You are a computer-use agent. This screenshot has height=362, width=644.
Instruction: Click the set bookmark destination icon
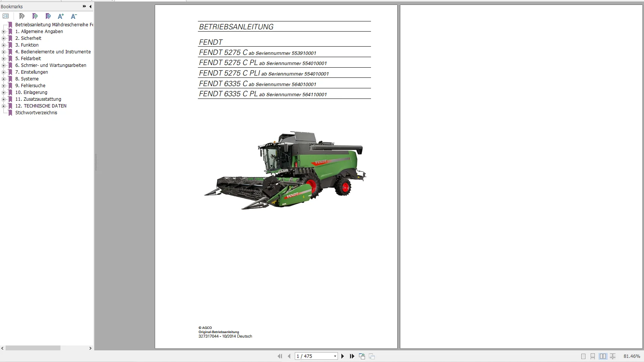[x=48, y=16]
